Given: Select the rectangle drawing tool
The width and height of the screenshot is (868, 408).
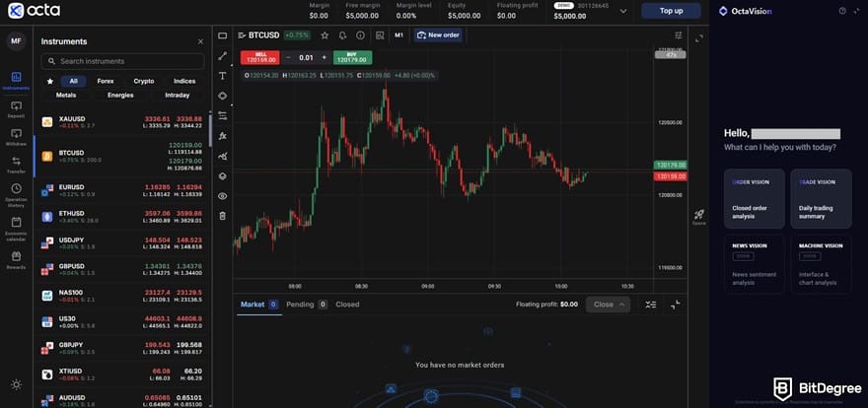Looking at the screenshot, I should pos(223,35).
